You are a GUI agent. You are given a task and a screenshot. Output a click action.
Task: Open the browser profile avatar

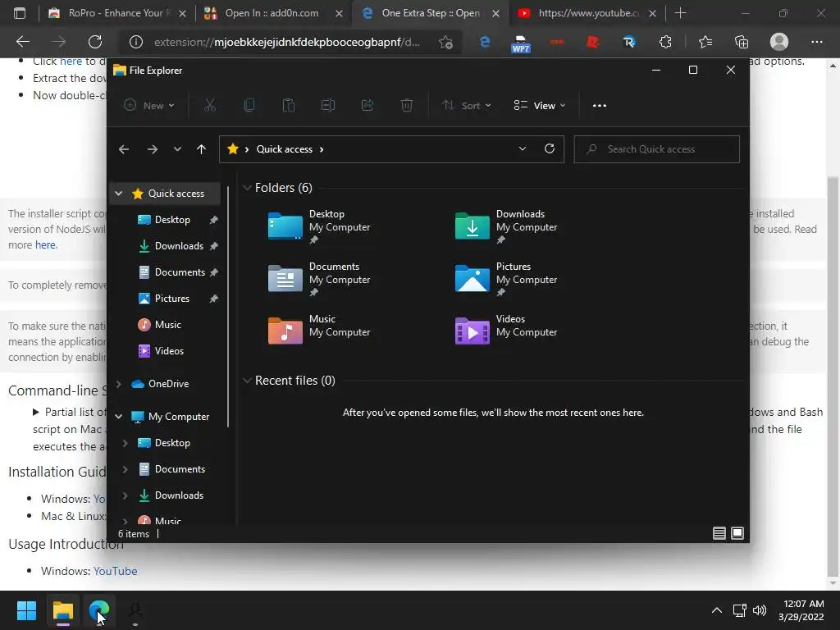click(779, 42)
